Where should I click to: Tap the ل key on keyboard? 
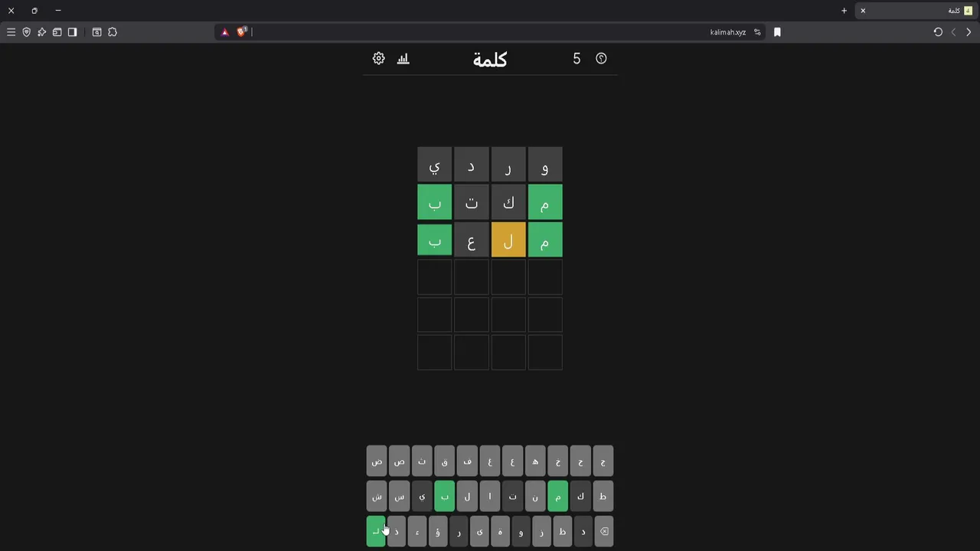pos(467,496)
